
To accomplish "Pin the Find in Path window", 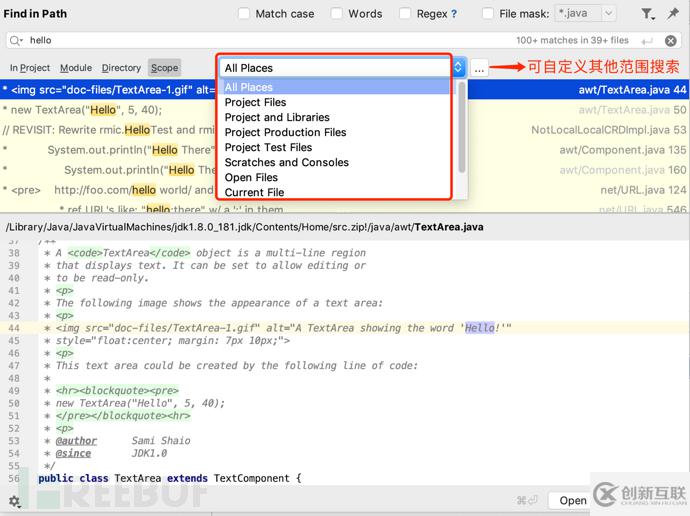I will [x=673, y=14].
